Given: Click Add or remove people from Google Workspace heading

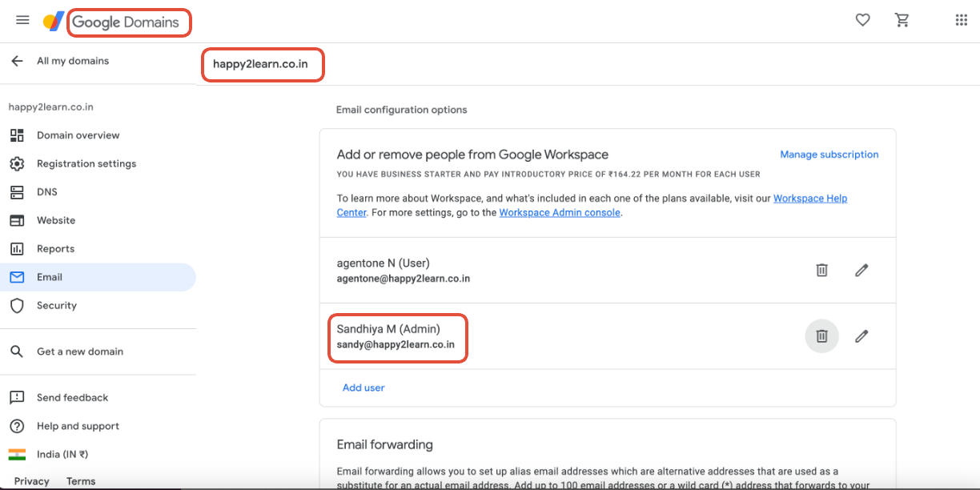Looking at the screenshot, I should pyautogui.click(x=472, y=155).
